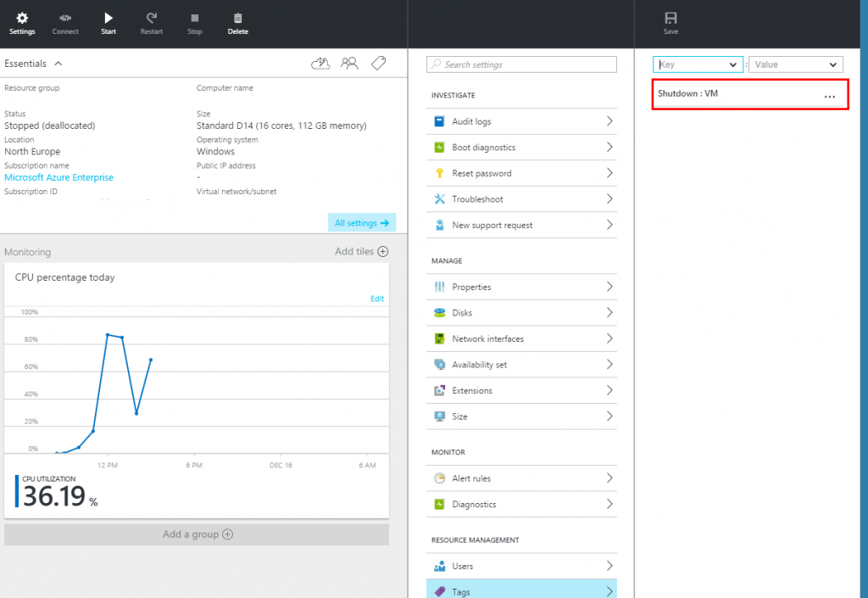
Task: Open Reset password option
Action: 521,173
